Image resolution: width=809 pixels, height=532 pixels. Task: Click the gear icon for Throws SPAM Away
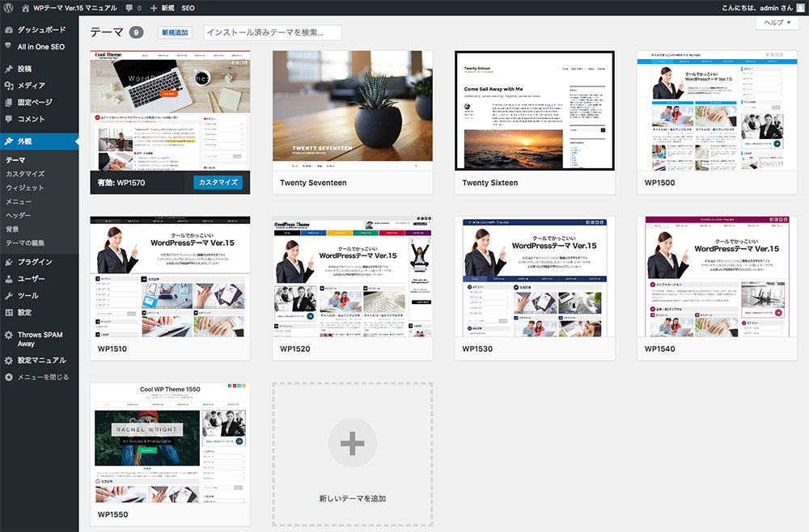[x=9, y=335]
